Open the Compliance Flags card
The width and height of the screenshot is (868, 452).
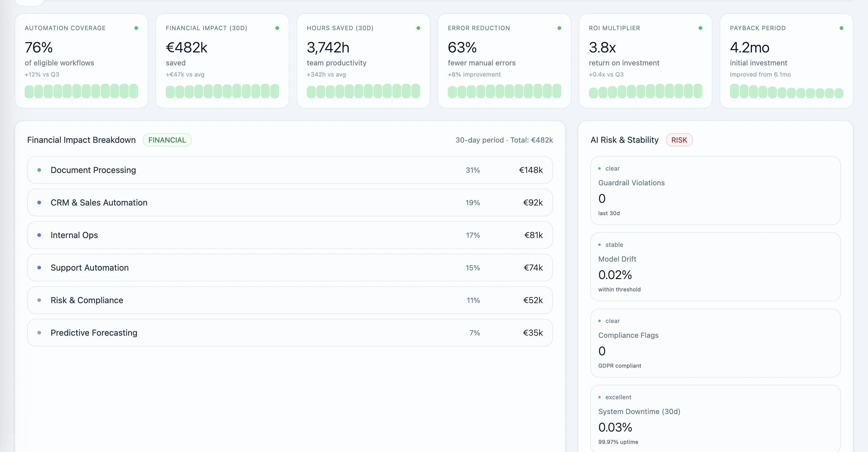tap(715, 343)
